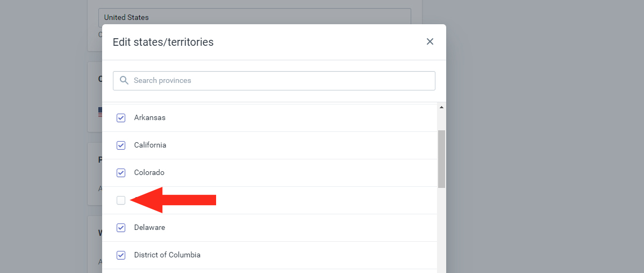
Task: Uncheck the Arkansas checkbox
Action: click(121, 117)
